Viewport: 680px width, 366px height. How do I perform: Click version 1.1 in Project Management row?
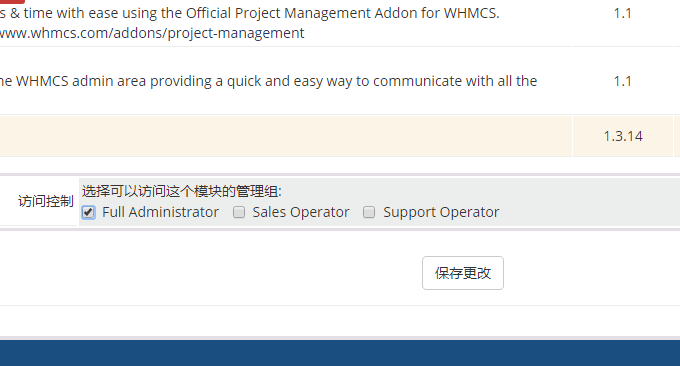(x=622, y=13)
